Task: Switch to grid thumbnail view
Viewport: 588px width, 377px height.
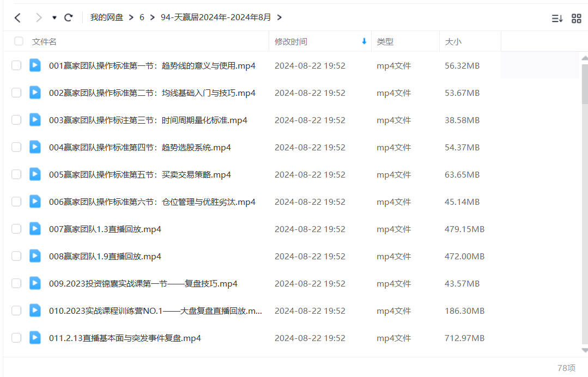Action: pos(577,19)
